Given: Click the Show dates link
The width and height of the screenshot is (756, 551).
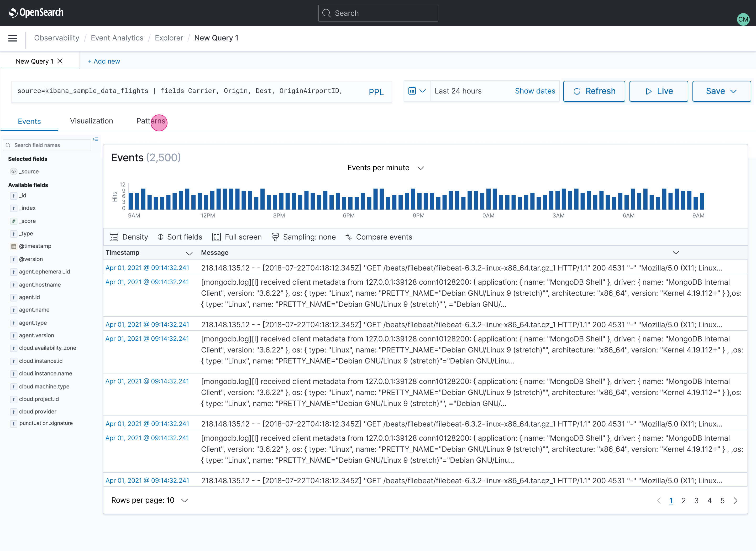Looking at the screenshot, I should (535, 91).
